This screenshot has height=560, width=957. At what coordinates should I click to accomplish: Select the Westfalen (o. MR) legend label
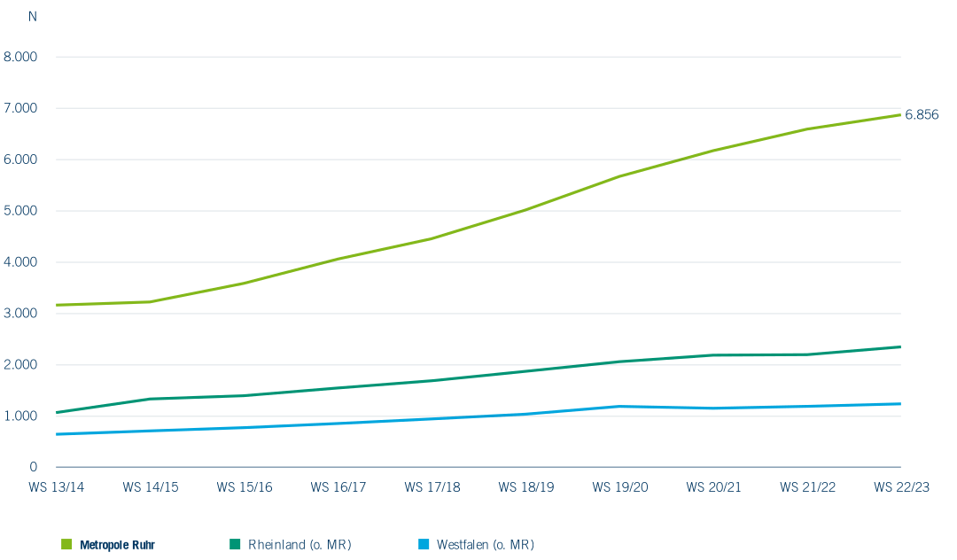pos(485,545)
